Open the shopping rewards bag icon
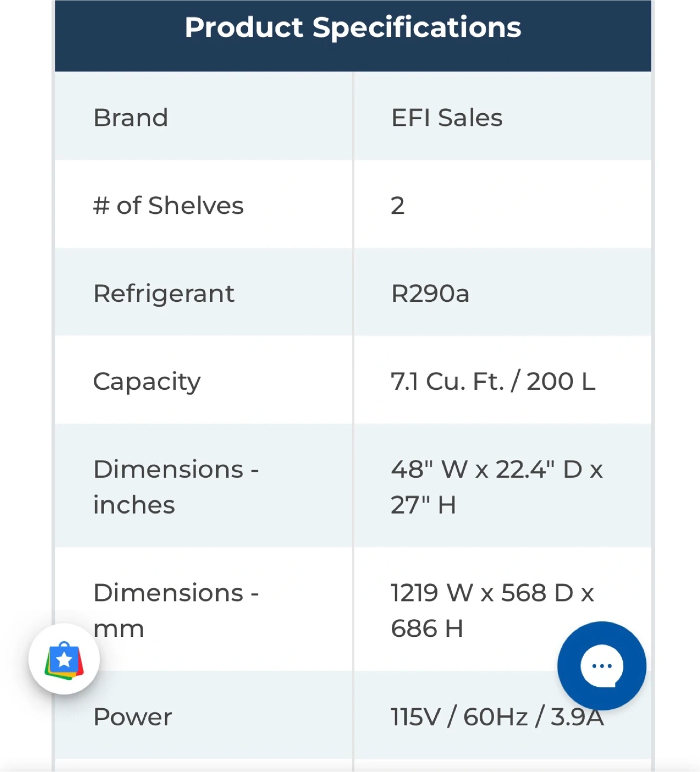This screenshot has width=700, height=772. pos(64,659)
